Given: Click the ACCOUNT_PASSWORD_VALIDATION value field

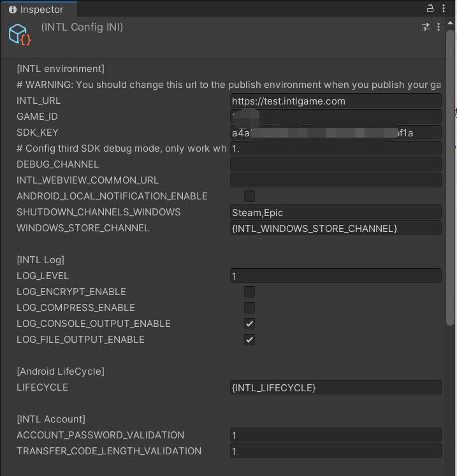Looking at the screenshot, I should pyautogui.click(x=335, y=435).
